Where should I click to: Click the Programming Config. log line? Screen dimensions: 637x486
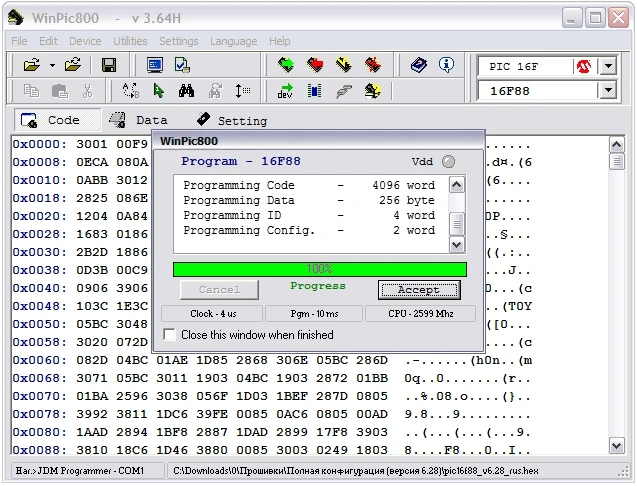(x=309, y=230)
